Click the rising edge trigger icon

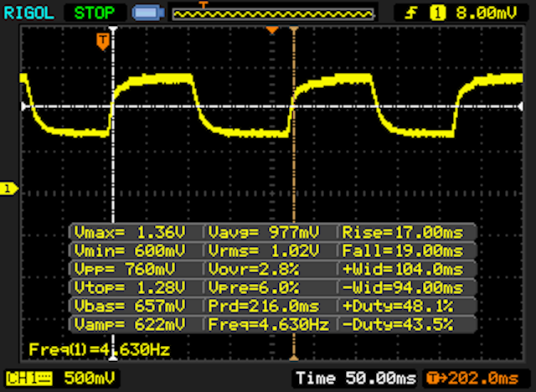pyautogui.click(x=411, y=13)
